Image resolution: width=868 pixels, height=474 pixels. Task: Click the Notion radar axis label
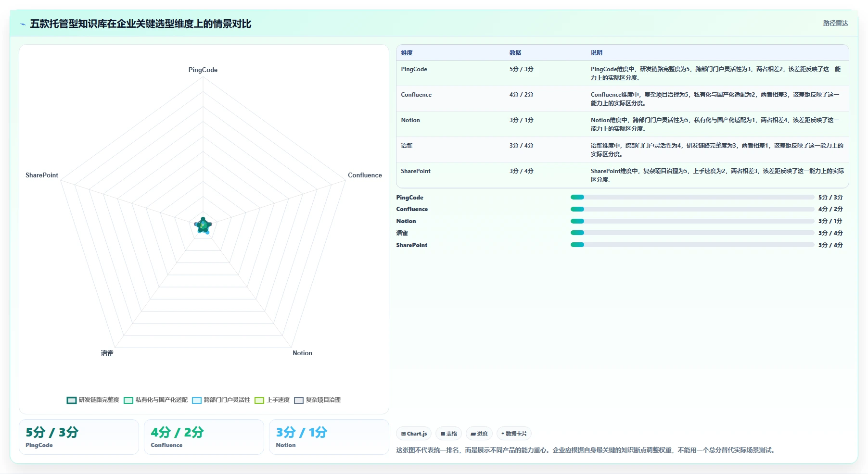[x=302, y=353]
